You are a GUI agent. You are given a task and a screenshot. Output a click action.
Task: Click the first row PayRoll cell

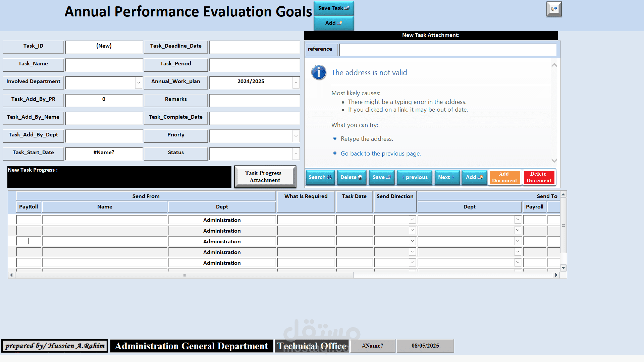(x=29, y=220)
